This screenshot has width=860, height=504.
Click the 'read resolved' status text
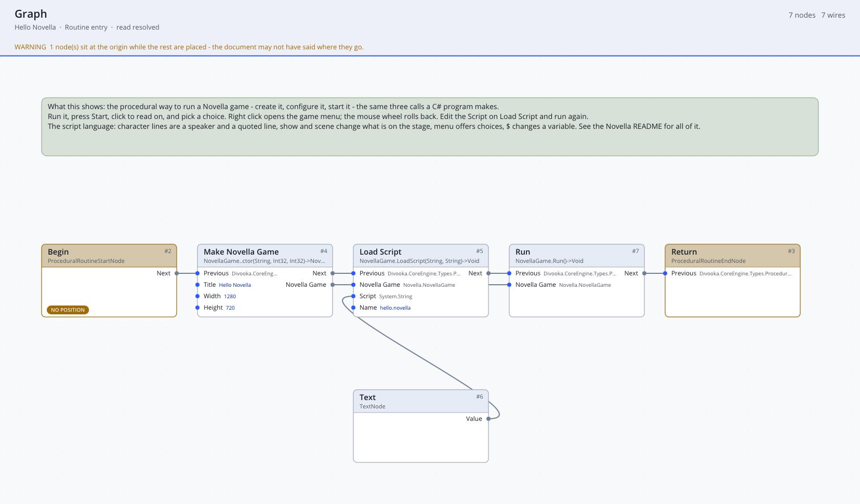[x=138, y=27]
